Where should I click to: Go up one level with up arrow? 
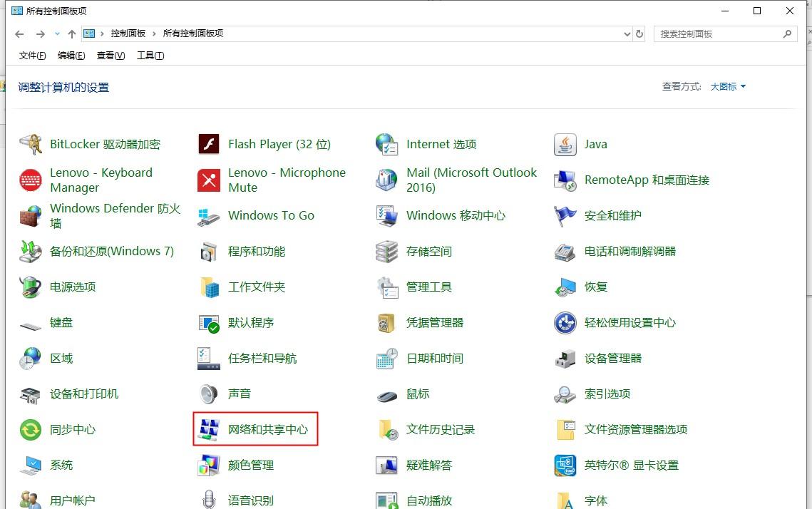click(x=72, y=34)
